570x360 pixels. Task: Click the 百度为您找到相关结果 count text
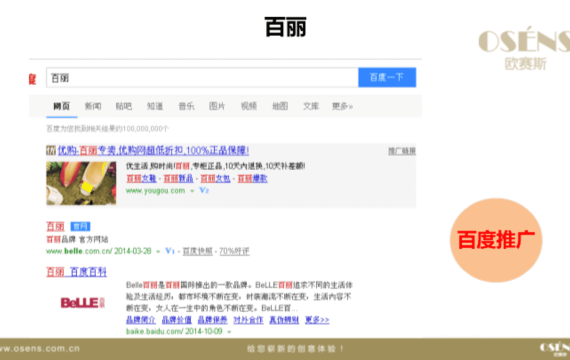[x=108, y=129]
